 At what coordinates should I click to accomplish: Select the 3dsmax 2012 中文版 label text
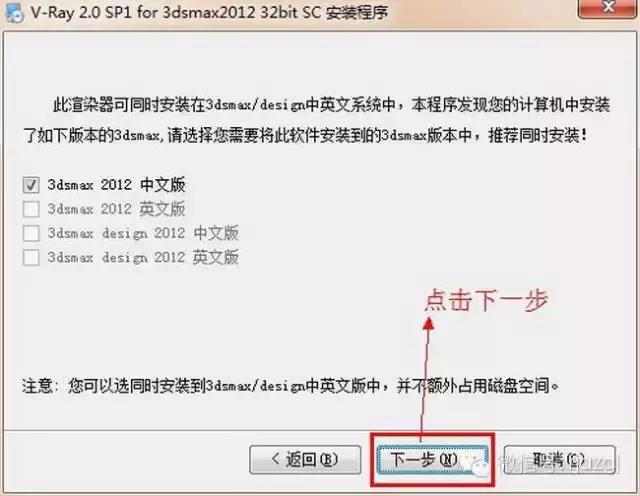coord(116,185)
